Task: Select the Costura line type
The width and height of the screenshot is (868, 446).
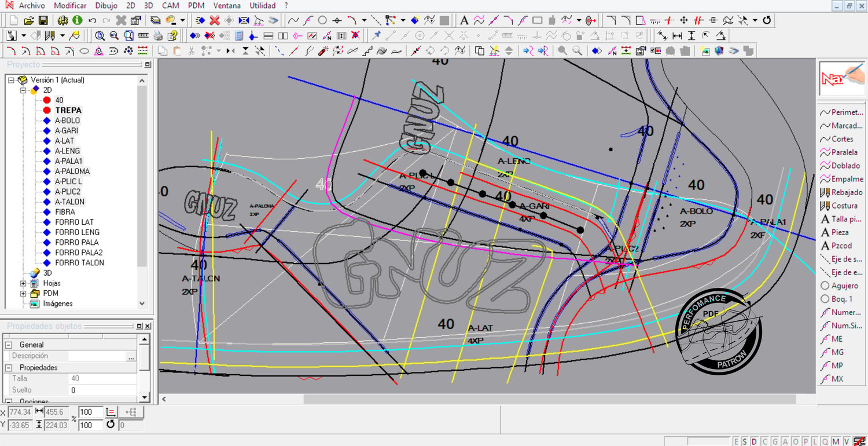Action: [x=839, y=206]
